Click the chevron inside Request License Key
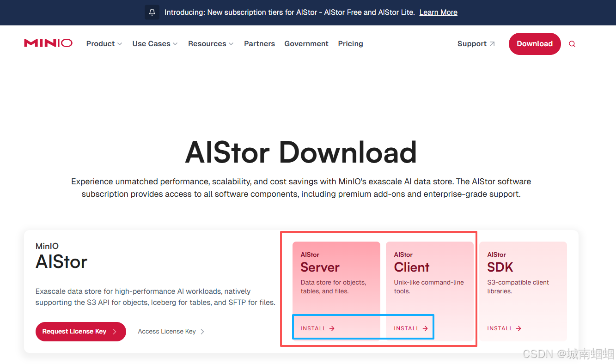Image resolution: width=616 pixels, height=364 pixels. [115, 332]
